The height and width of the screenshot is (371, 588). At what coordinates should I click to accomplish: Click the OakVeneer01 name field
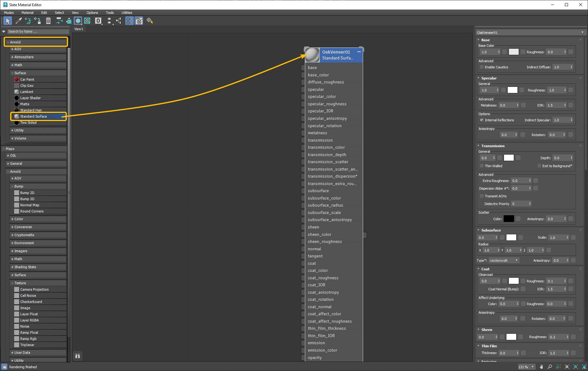click(x=530, y=33)
